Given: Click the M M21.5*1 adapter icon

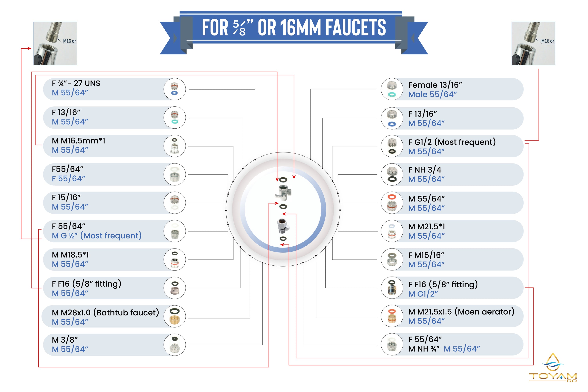Looking at the screenshot, I should click(x=392, y=231).
